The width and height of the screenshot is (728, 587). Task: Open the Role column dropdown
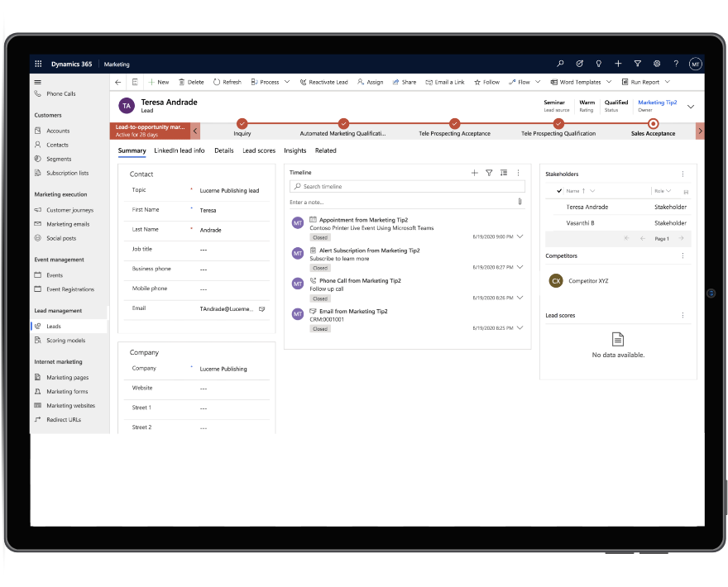pyautogui.click(x=668, y=191)
